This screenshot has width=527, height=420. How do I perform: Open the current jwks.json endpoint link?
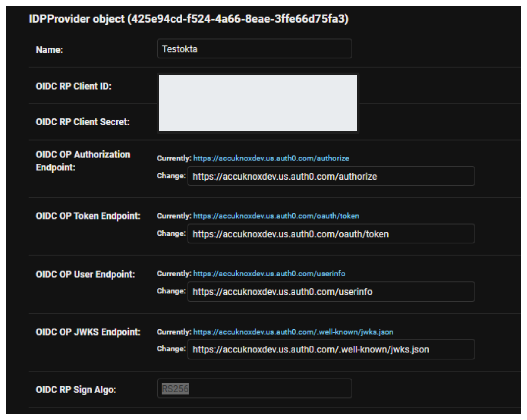(x=293, y=332)
